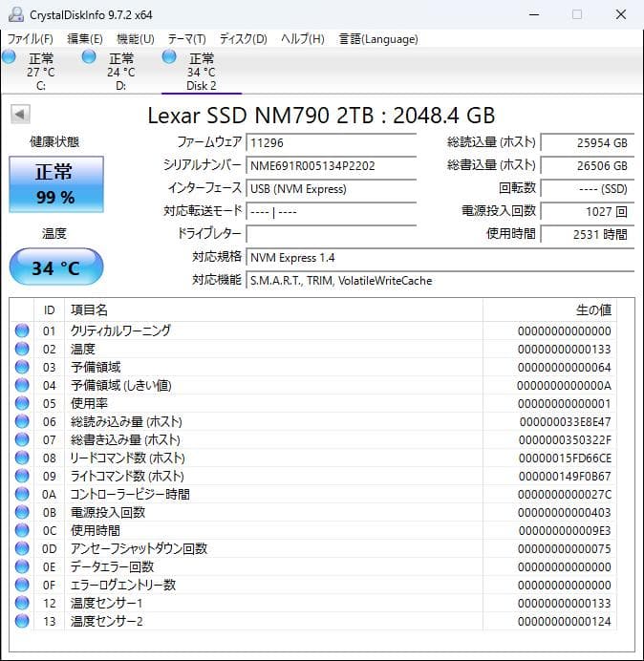Select the C: drive status orb

pyautogui.click(x=9, y=56)
